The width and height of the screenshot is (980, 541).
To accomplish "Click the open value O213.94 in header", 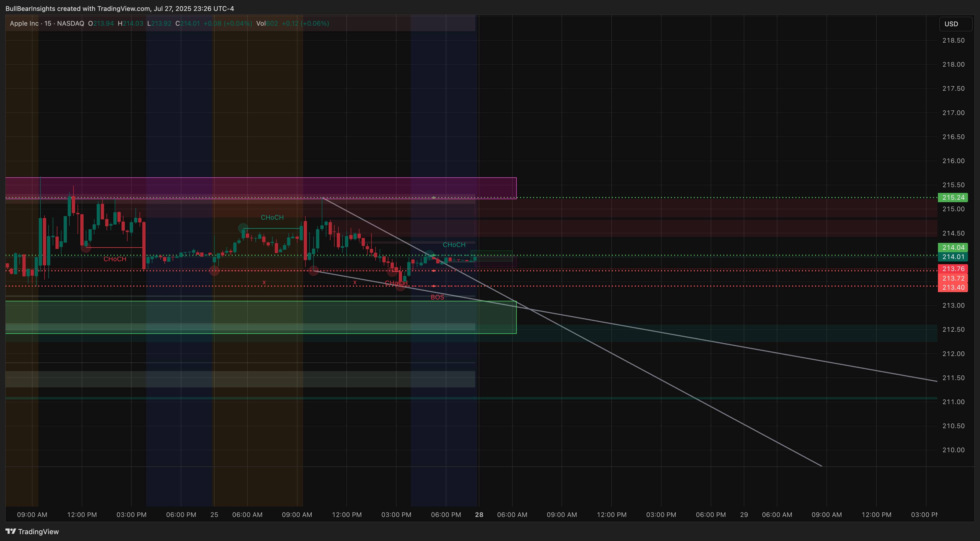I will pos(101,23).
